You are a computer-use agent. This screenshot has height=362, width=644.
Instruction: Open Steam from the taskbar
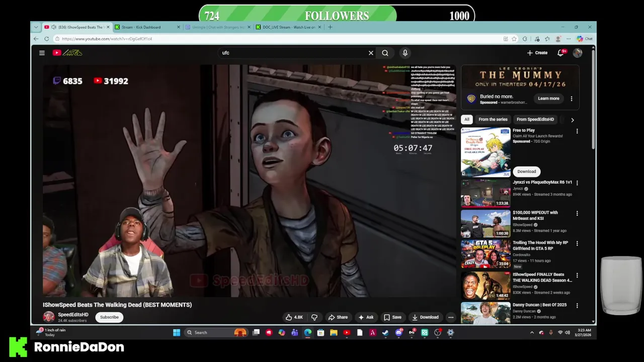[x=385, y=332]
